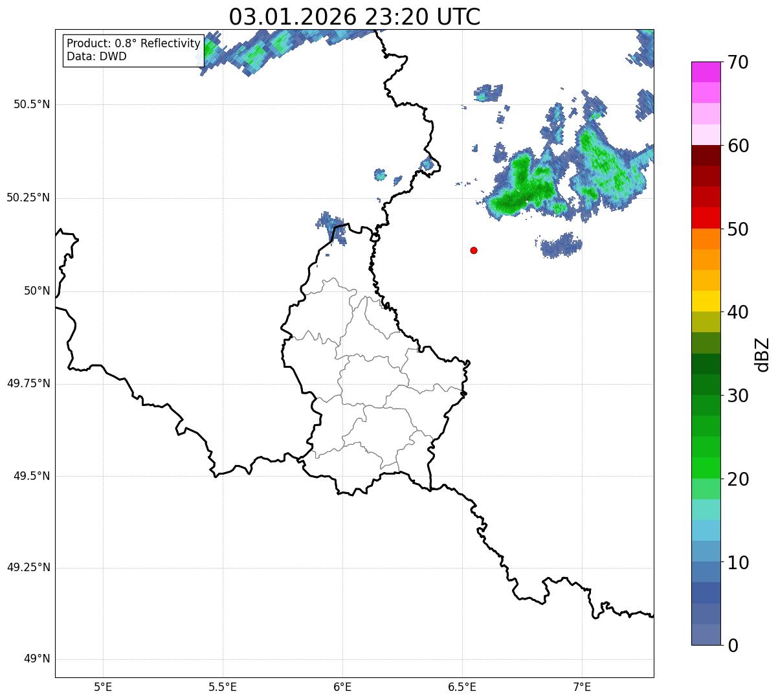Click the longitude label 6.5°E
778x700 pixels.
coord(462,686)
